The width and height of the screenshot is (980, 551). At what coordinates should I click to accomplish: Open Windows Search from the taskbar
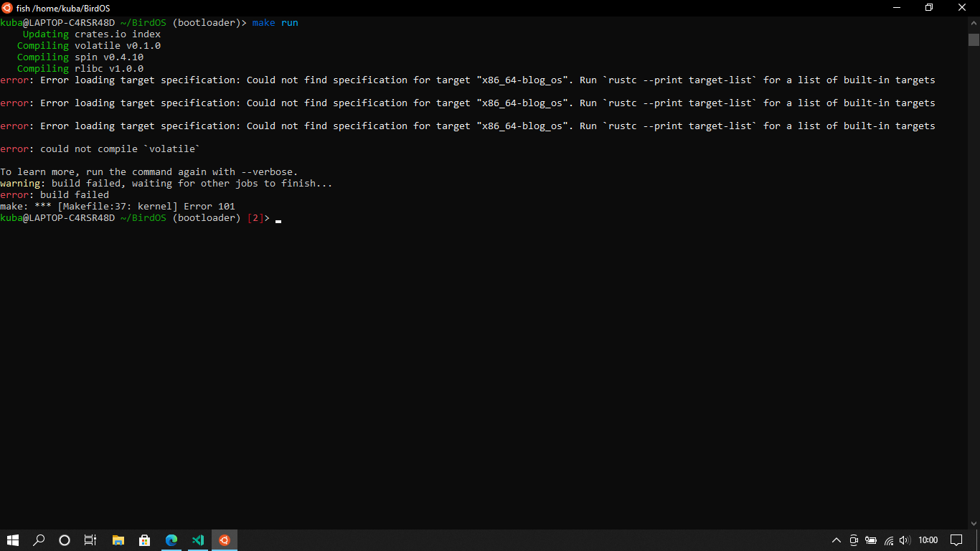click(x=39, y=540)
